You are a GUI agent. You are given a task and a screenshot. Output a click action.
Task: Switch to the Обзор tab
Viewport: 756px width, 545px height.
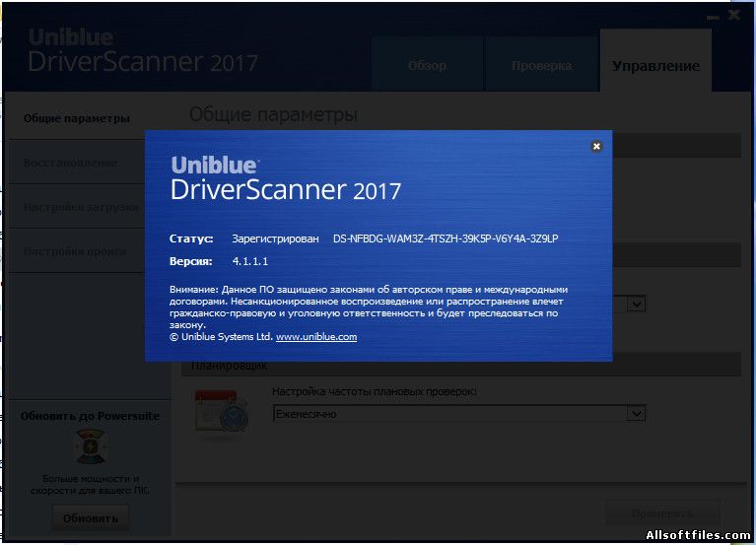point(427,65)
